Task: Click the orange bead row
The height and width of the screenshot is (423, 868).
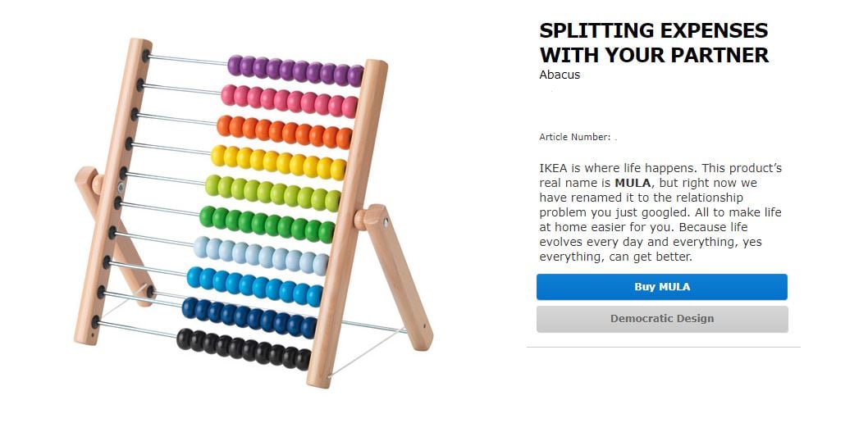Action: 284,132
